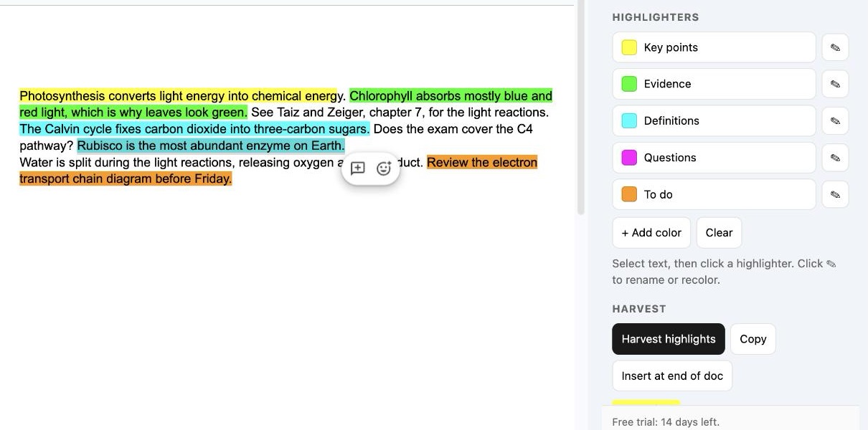
Task: Click the emoji reaction icon in floating toolbar
Action: click(384, 168)
